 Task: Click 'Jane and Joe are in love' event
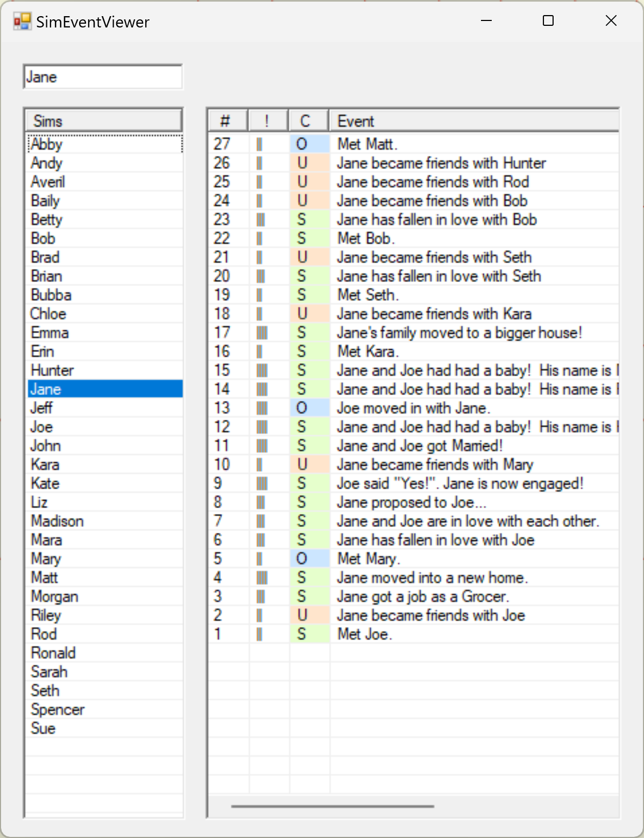click(414, 520)
